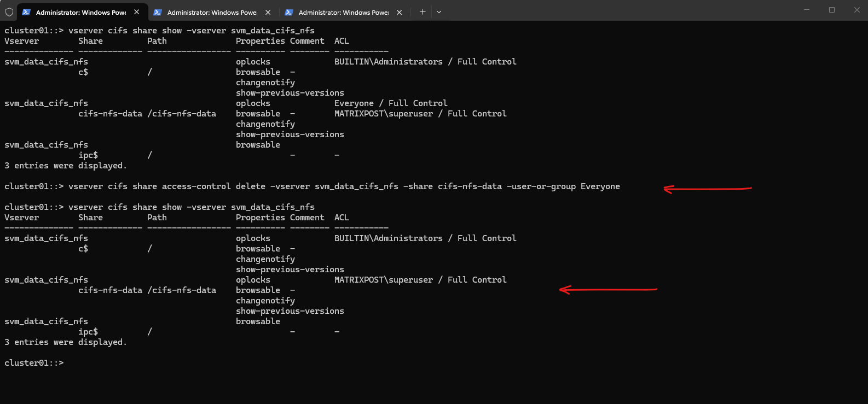The width and height of the screenshot is (868, 404).
Task: Click the PowerShell icon on the first tab
Action: [x=26, y=12]
